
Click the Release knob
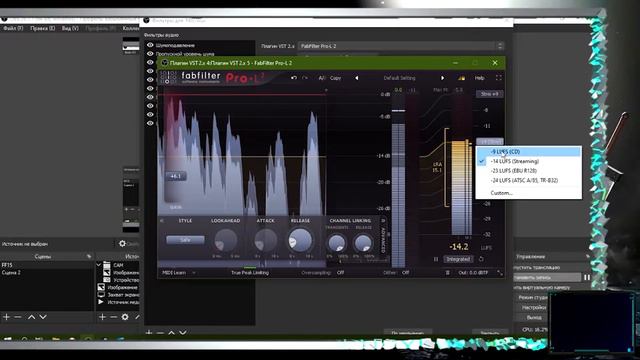tap(300, 240)
